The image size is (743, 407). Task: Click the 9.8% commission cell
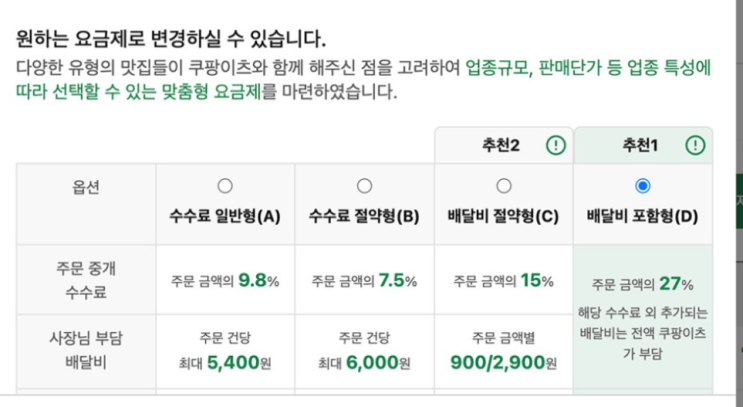[x=225, y=280]
